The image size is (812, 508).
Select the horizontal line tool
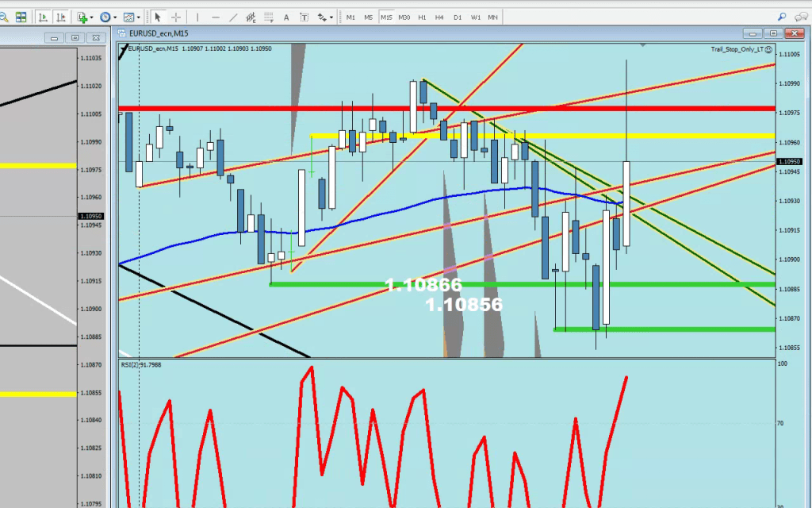215,17
